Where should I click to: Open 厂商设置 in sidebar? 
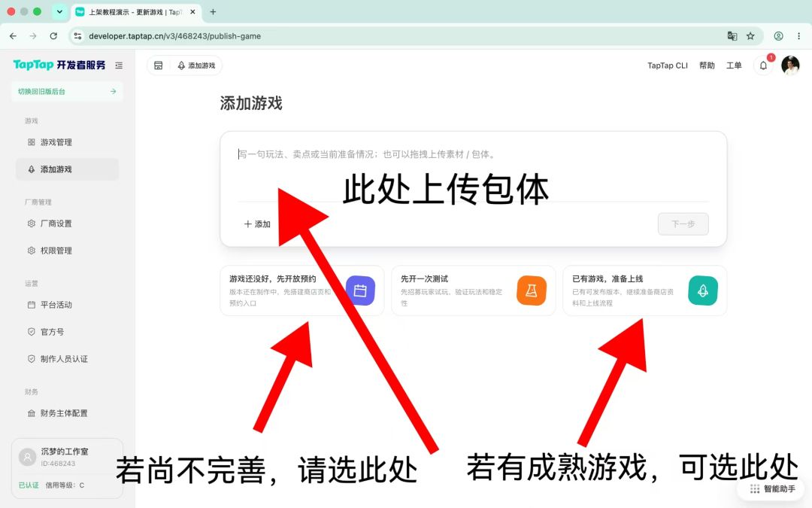pyautogui.click(x=68, y=224)
